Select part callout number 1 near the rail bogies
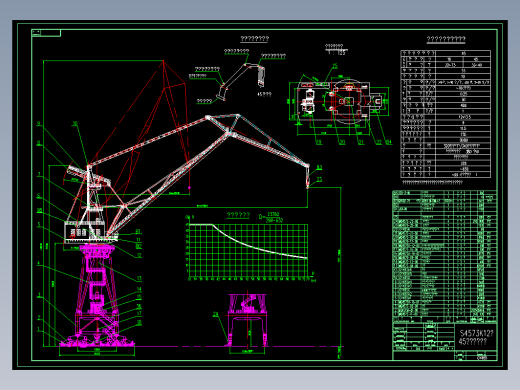Viewport: 520px width, 390px height. [39, 329]
